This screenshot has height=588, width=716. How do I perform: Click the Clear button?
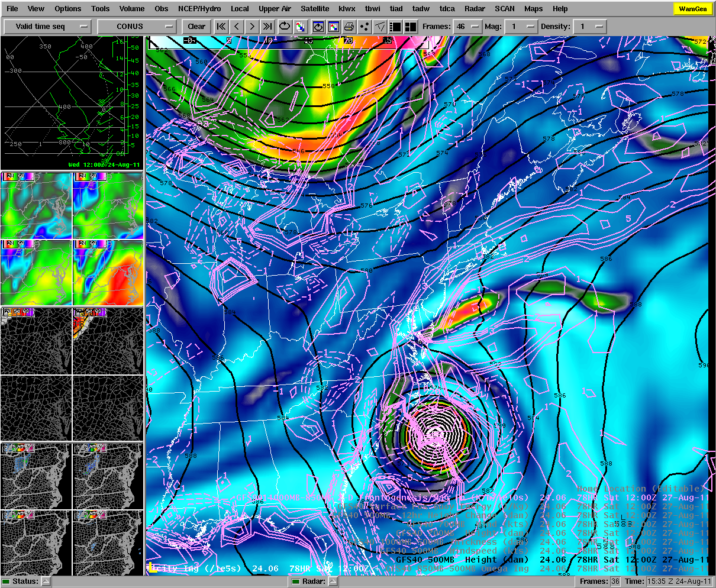pyautogui.click(x=196, y=27)
